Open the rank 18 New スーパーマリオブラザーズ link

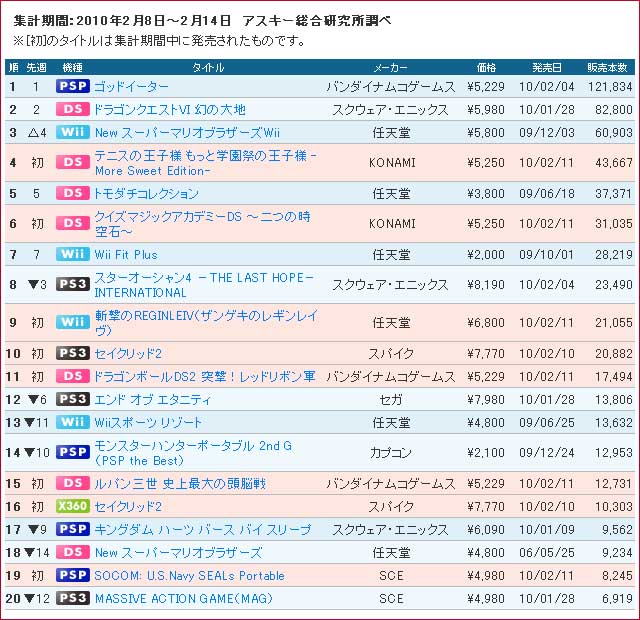178,553
